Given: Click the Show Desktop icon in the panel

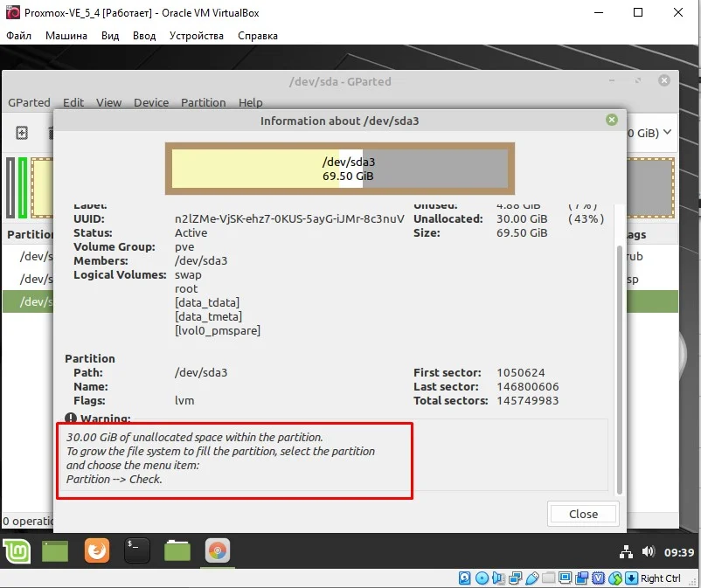Looking at the screenshot, I should tap(55, 551).
